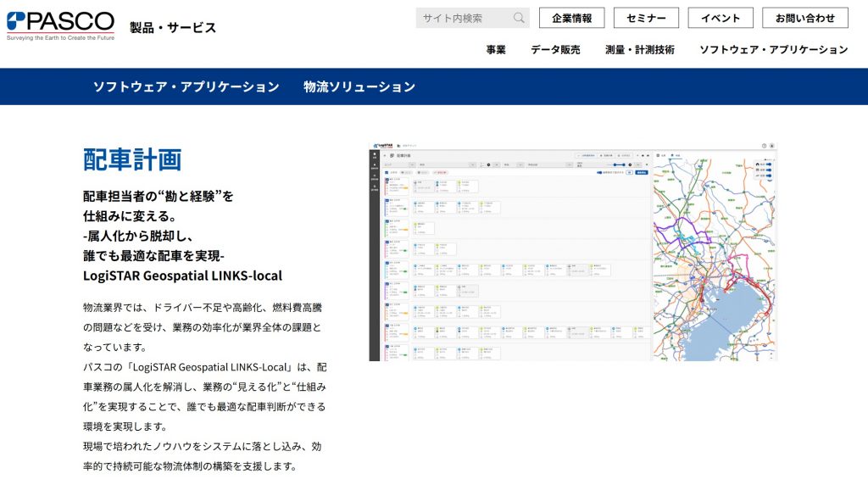Image resolution: width=868 pixels, height=479 pixels.
Task: Click ソフトウェア・アプリケーション in the blue bar
Action: click(x=186, y=86)
